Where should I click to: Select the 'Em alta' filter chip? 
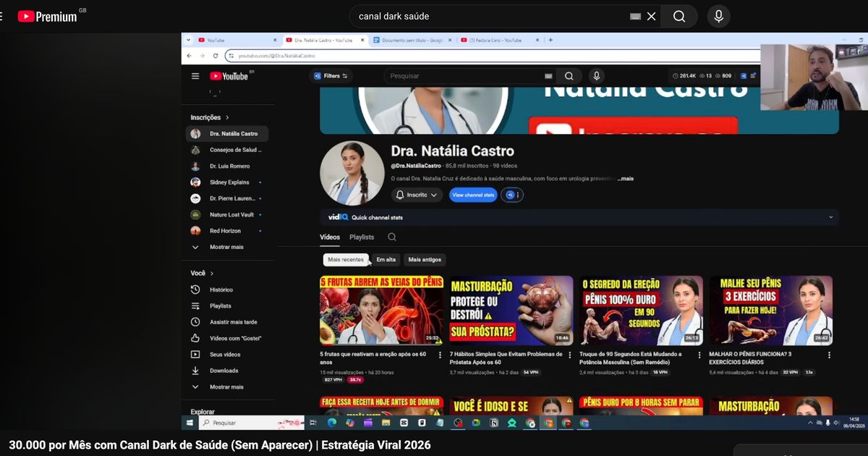386,260
